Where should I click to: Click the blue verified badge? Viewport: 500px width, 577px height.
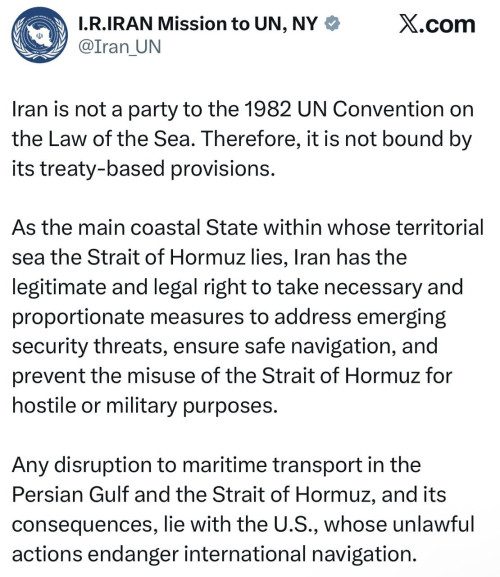tap(332, 24)
